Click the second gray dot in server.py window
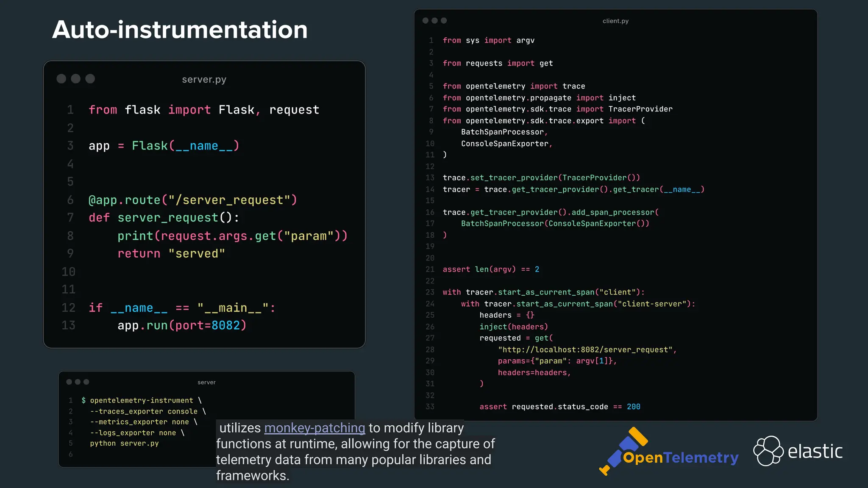Viewport: 868px width, 488px height. (x=76, y=79)
